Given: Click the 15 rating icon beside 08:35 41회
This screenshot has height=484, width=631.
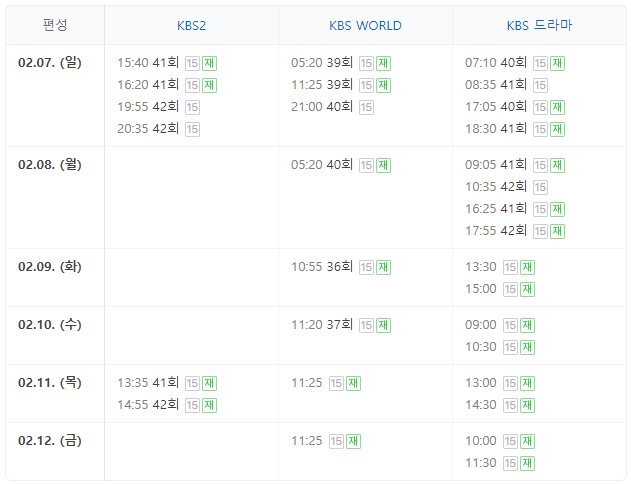Looking at the screenshot, I should tap(540, 85).
